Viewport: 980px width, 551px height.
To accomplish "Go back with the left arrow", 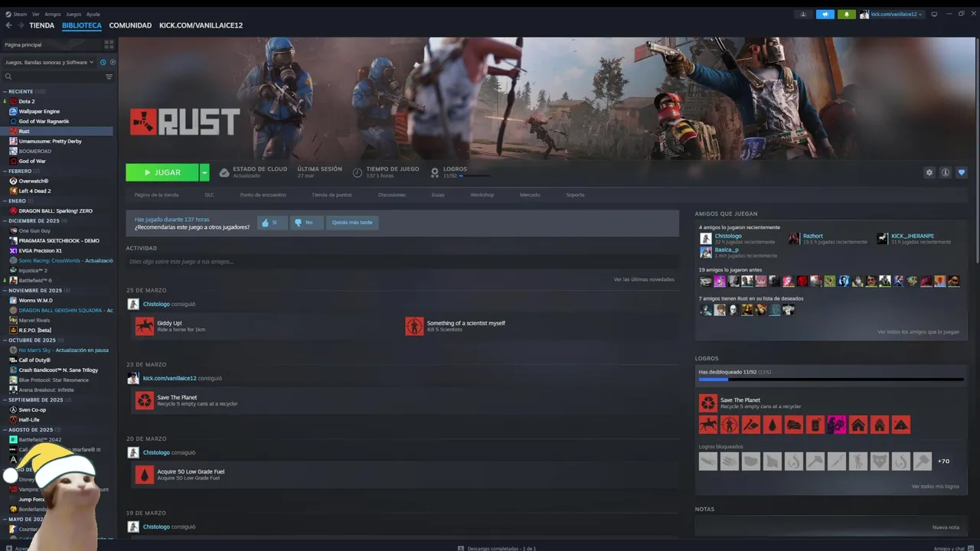I will pyautogui.click(x=8, y=25).
